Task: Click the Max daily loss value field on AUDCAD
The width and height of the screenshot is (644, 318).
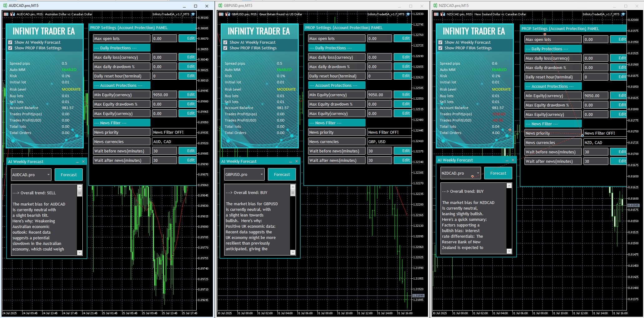Action: pos(164,57)
